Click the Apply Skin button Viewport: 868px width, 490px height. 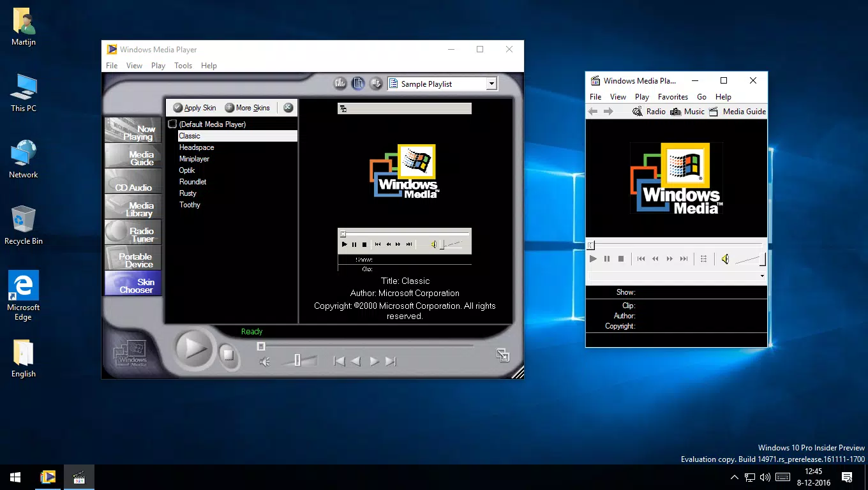pyautogui.click(x=195, y=108)
